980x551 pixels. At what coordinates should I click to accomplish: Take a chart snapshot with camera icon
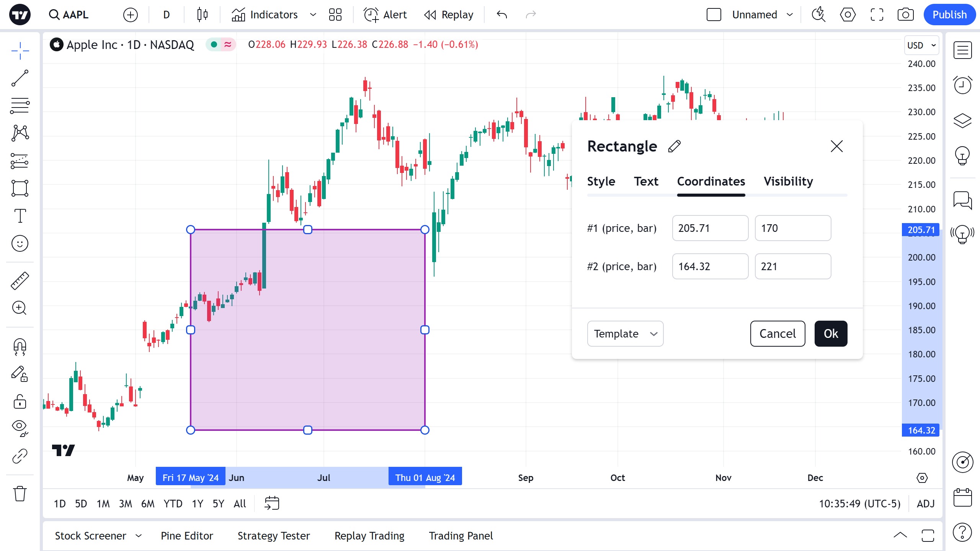tap(905, 15)
